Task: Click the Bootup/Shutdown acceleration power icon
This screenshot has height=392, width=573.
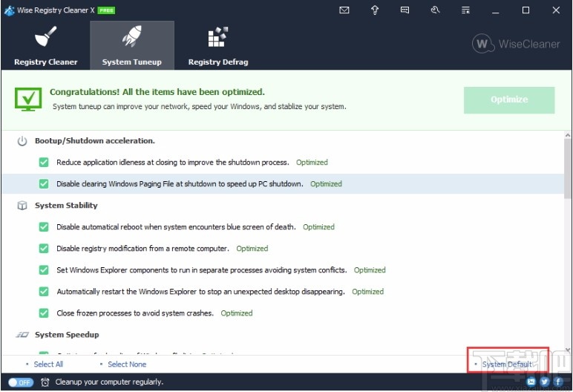Action: coord(22,141)
